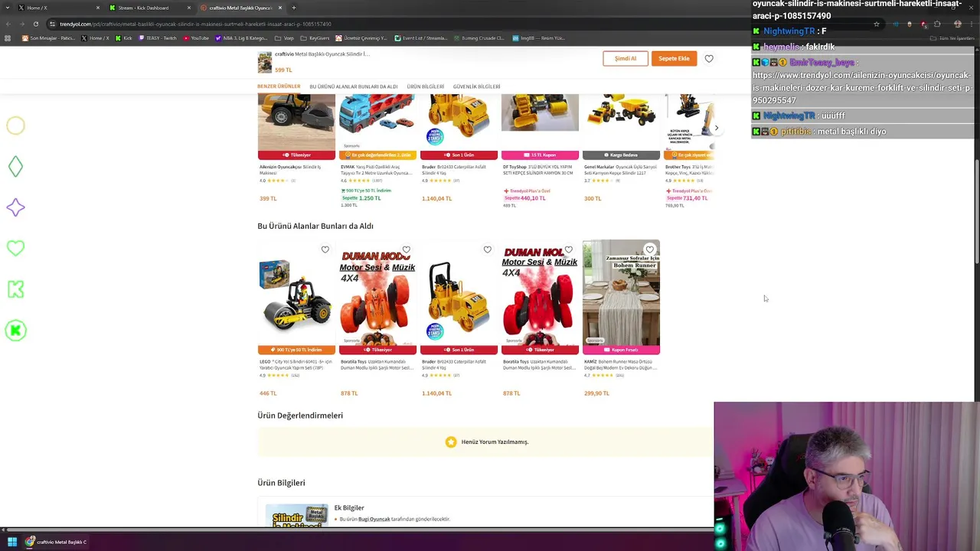Click the '15 TL Kupon' badge
Viewport: 980px width, 551px height.
tap(540, 155)
